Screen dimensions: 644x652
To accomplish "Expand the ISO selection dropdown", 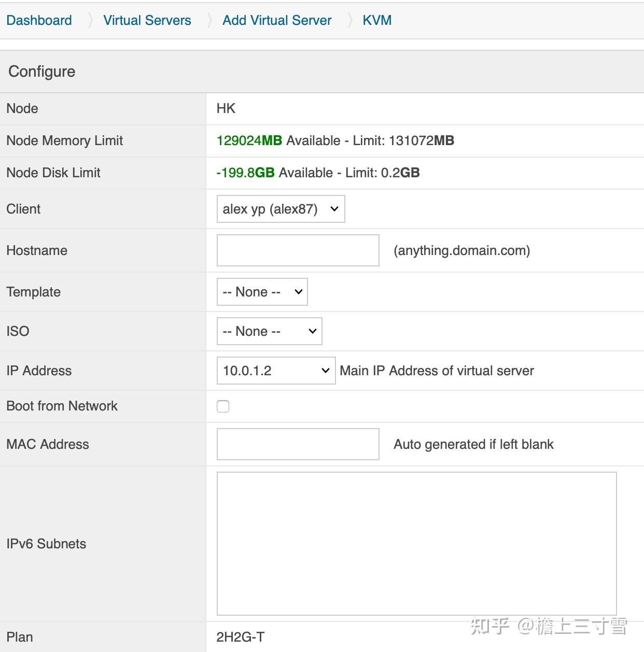I will 269,331.
